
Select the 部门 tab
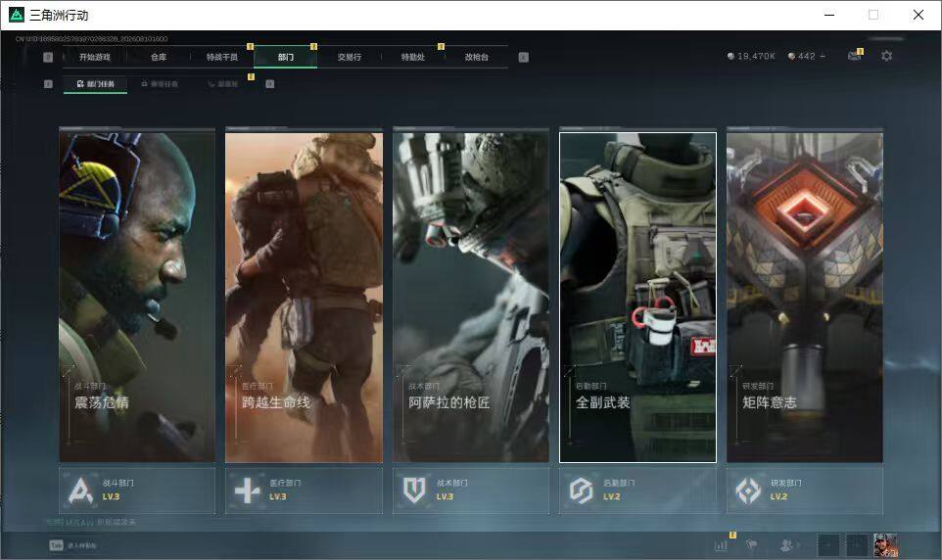point(285,57)
